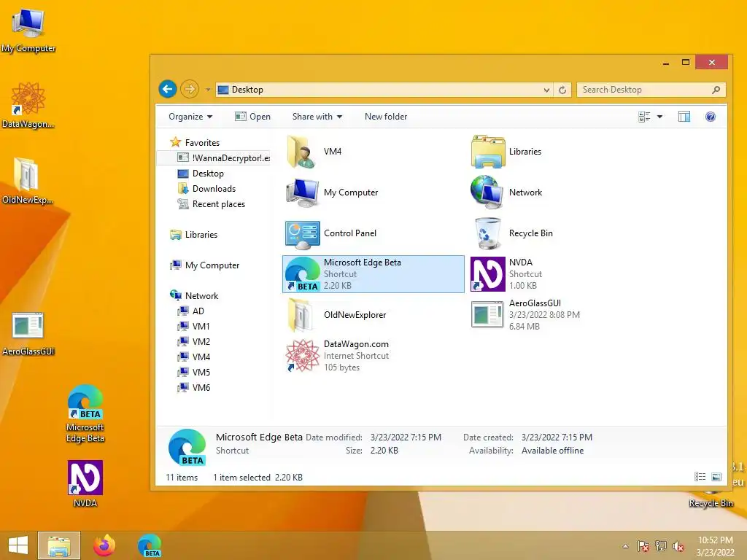This screenshot has height=560, width=747.
Task: Select Desktop under Favorites
Action: [200, 174]
